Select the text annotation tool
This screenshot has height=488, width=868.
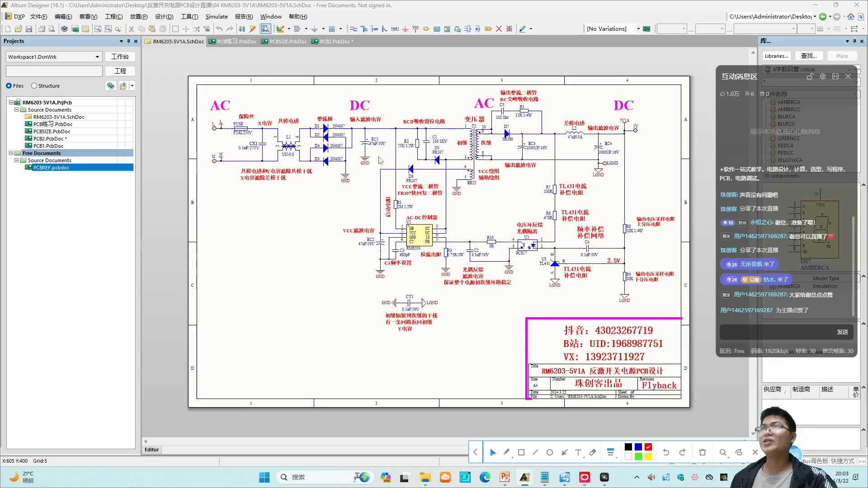pos(578,452)
